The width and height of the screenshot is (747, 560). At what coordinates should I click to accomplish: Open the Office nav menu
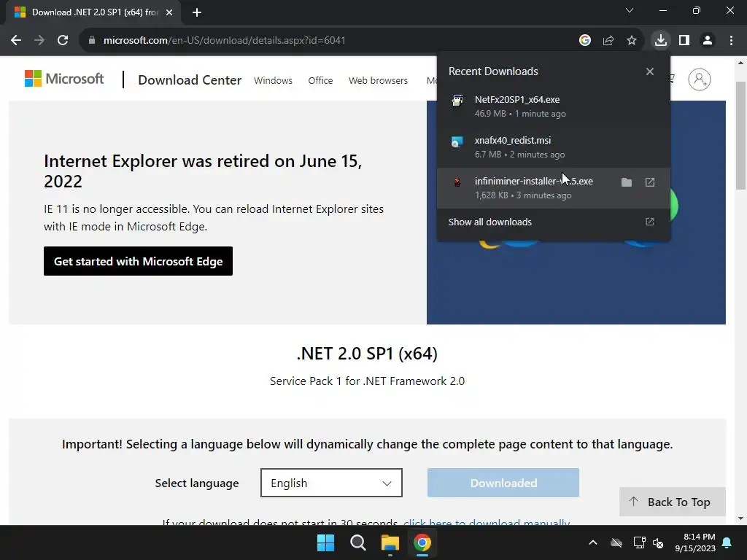(320, 80)
